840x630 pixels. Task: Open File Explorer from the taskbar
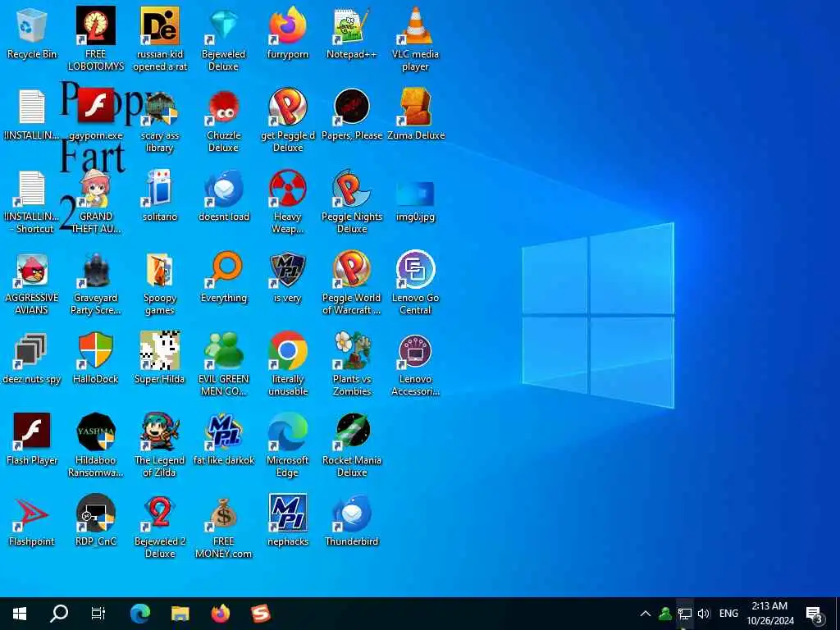pyautogui.click(x=180, y=614)
